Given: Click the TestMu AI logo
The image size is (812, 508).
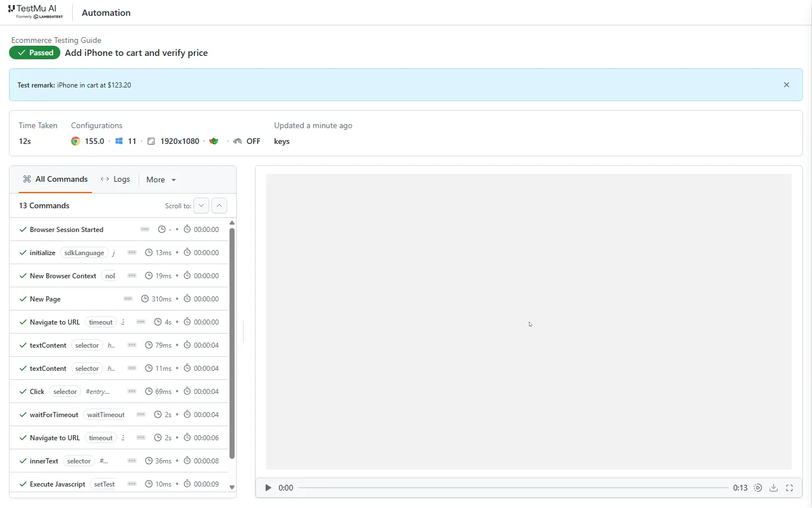Looking at the screenshot, I should (x=36, y=12).
